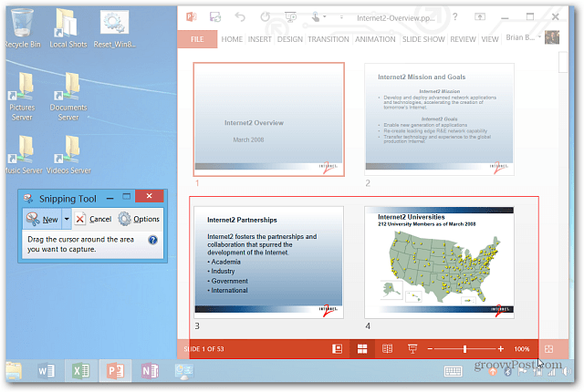Start slideshow from beginning toolbar icon

[290, 16]
